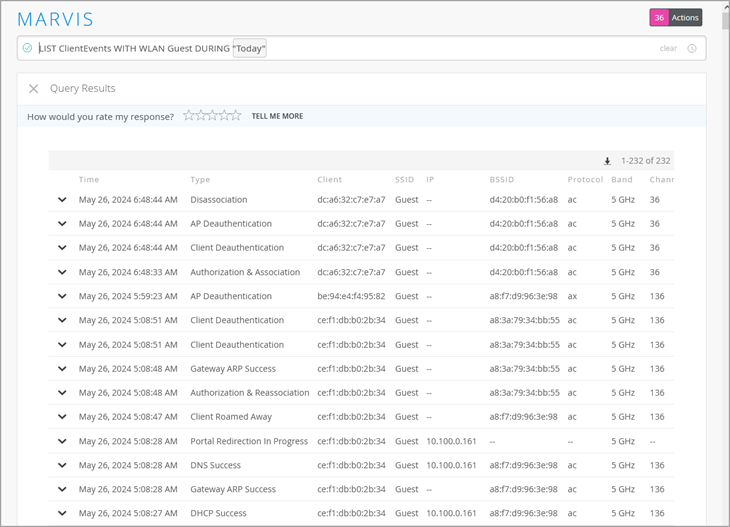The image size is (730, 527).
Task: Click the TELL ME MORE link
Action: pyautogui.click(x=277, y=116)
